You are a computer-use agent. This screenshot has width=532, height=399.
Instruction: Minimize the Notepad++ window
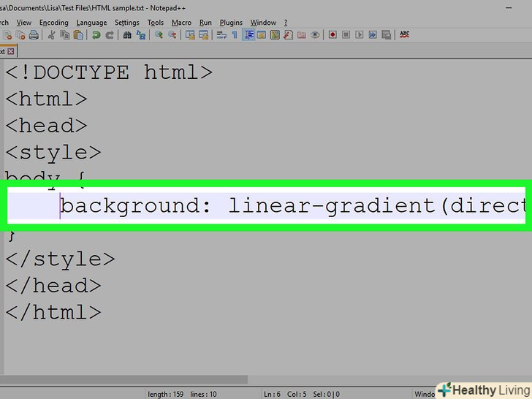pos(509,8)
